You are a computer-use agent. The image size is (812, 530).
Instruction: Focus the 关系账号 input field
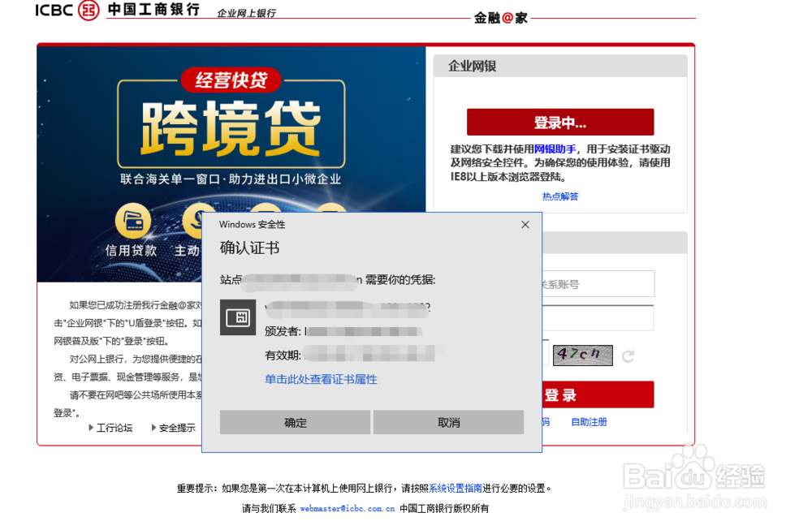[598, 284]
